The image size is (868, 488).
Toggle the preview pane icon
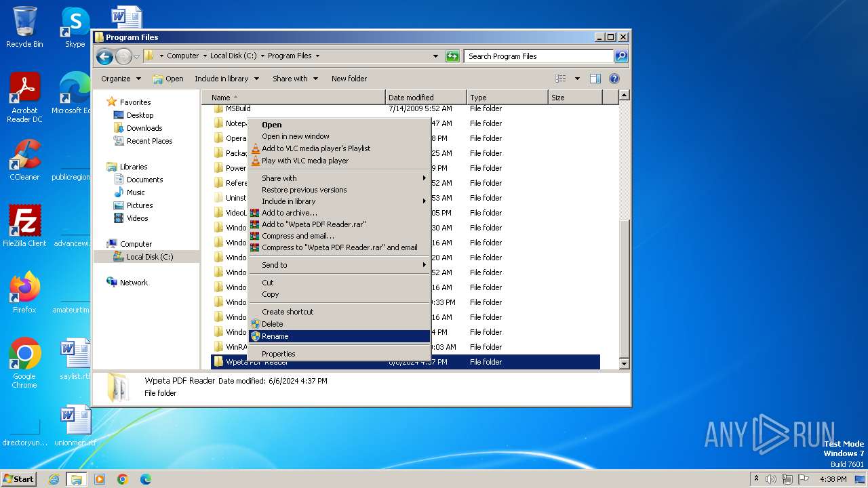[595, 79]
